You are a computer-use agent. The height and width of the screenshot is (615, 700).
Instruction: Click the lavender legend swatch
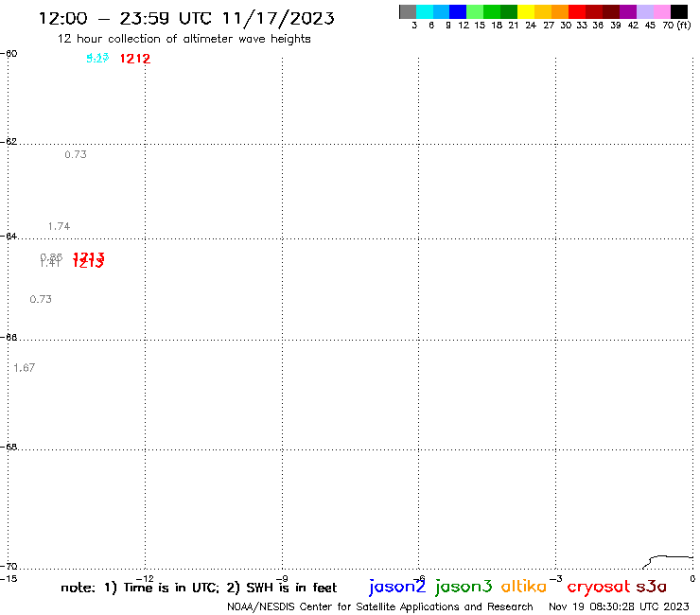[645, 11]
